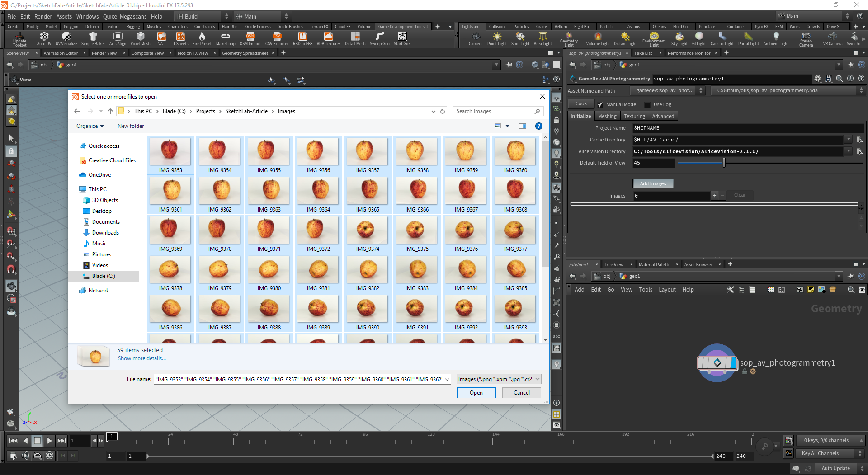This screenshot has height=475, width=868.
Task: Switch to the Meshing tab
Action: tap(607, 116)
